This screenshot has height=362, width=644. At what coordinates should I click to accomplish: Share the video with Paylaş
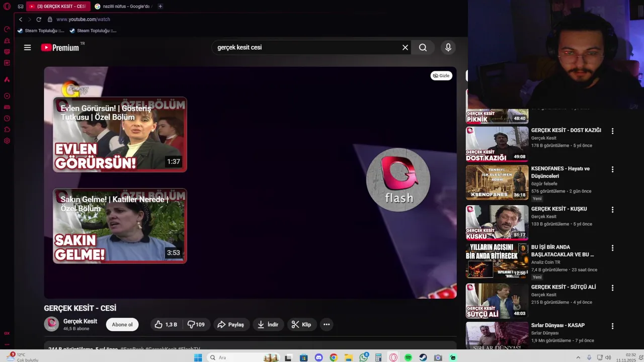click(x=230, y=324)
